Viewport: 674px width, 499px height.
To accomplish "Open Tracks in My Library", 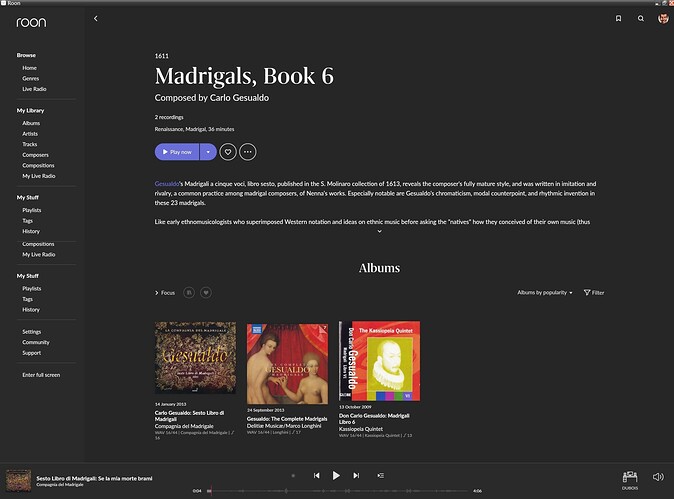I will pyautogui.click(x=30, y=144).
